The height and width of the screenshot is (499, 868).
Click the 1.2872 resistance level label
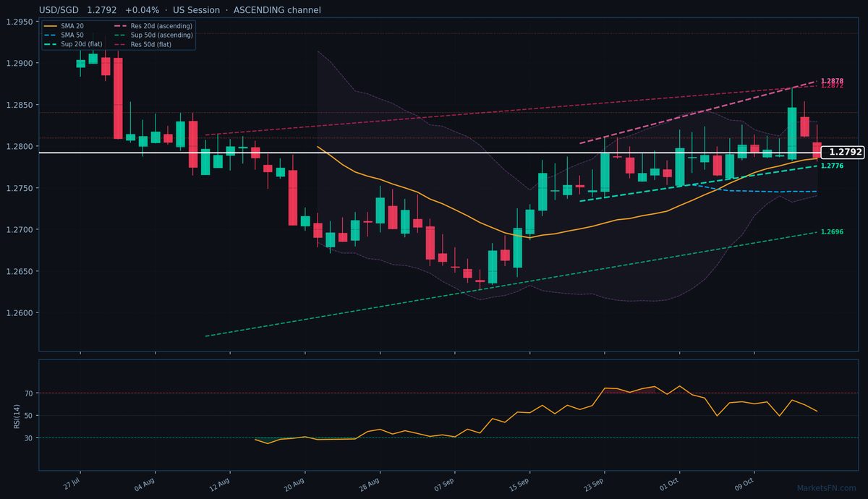tap(832, 86)
